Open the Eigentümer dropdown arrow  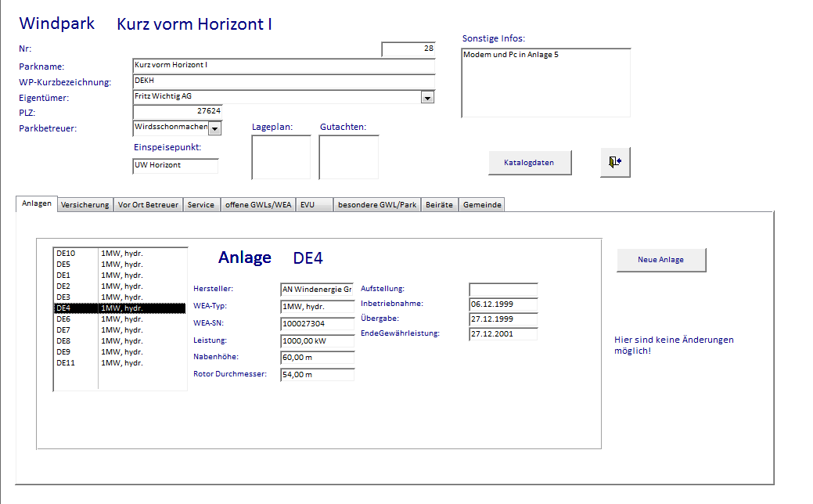click(x=427, y=98)
